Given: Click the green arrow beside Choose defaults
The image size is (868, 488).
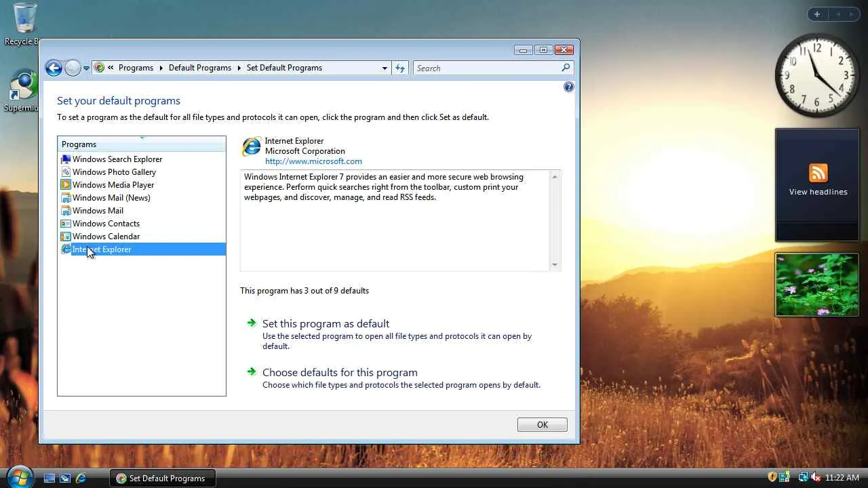Looking at the screenshot, I should pyautogui.click(x=252, y=372).
